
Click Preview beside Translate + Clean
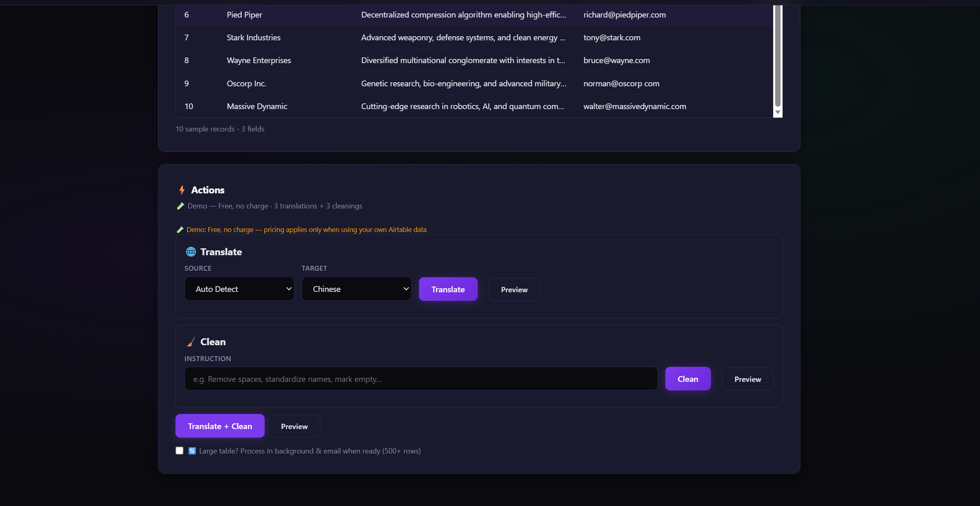click(294, 426)
